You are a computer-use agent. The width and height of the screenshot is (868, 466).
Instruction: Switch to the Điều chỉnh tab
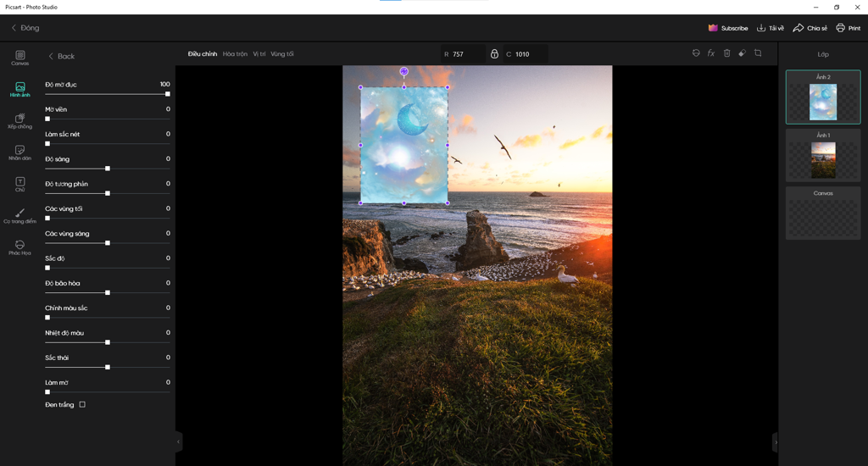point(202,53)
